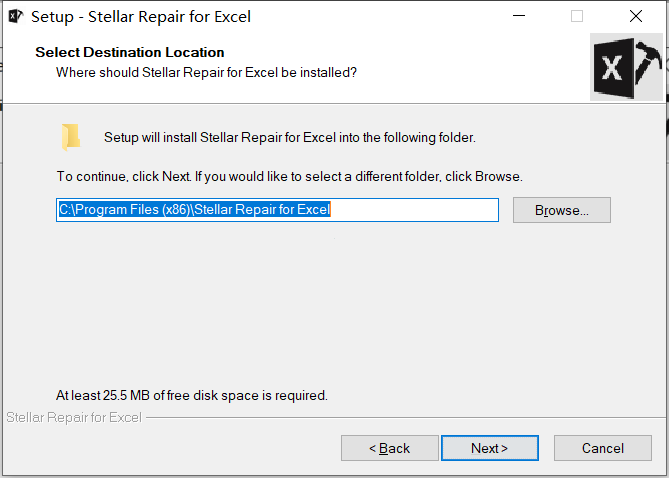Click the '25.5 MB of free disk space' notice
669x478 pixels.
click(x=192, y=395)
